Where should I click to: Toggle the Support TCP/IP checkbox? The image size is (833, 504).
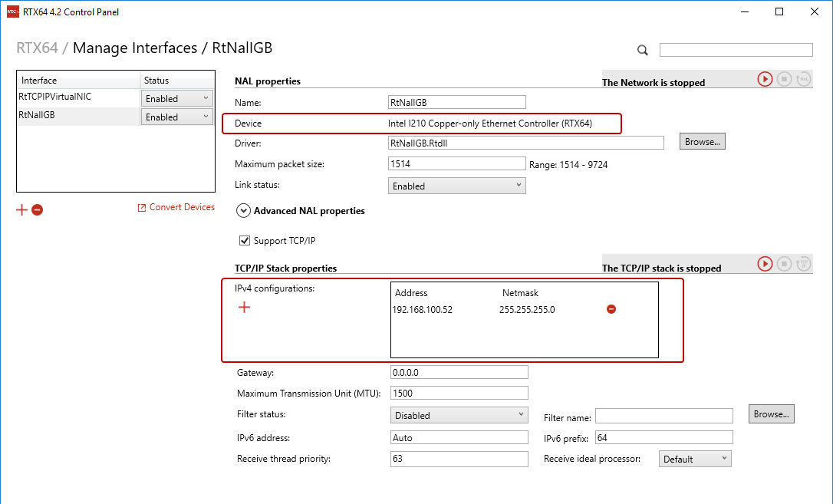pyautogui.click(x=245, y=241)
